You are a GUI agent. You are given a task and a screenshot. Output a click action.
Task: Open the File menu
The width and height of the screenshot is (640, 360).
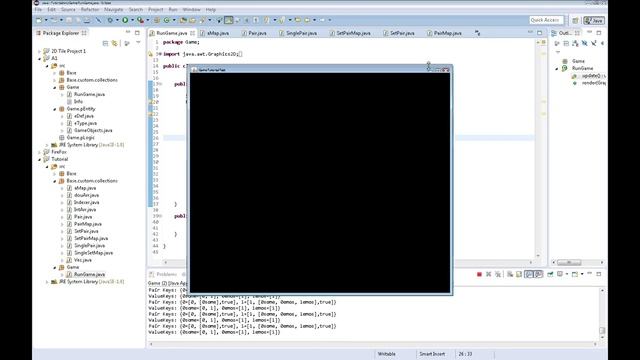[x=38, y=9]
